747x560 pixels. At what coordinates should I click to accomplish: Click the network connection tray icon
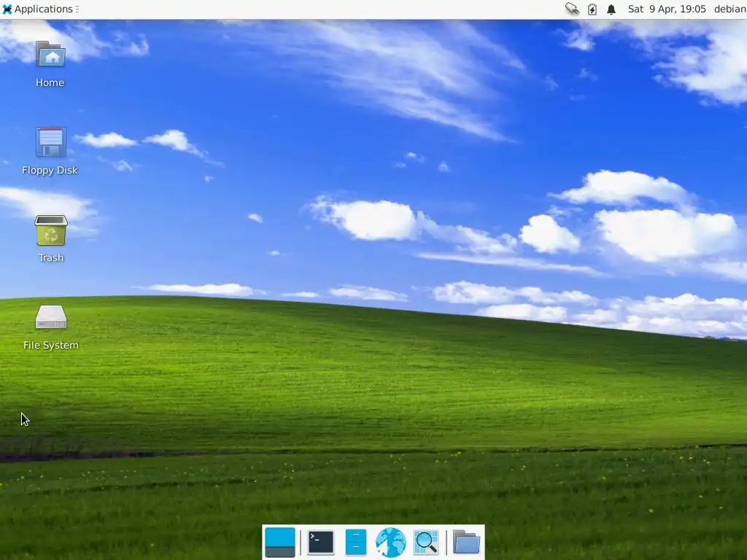[572, 9]
